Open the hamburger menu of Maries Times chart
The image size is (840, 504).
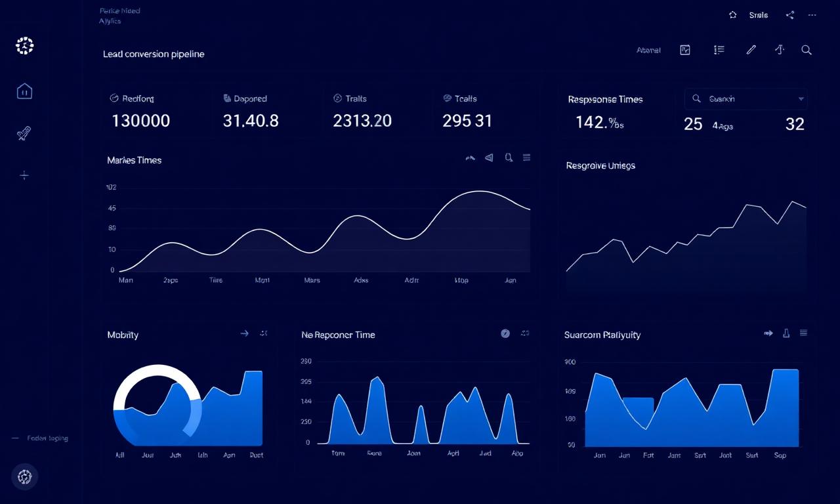click(526, 157)
